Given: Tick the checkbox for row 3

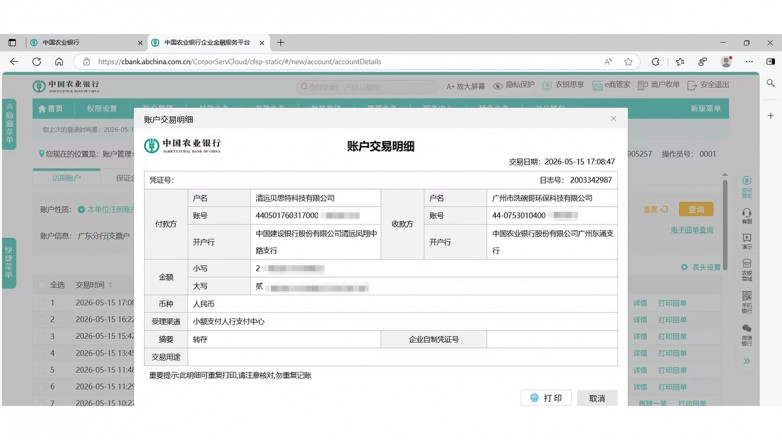Looking at the screenshot, I should 42,336.
